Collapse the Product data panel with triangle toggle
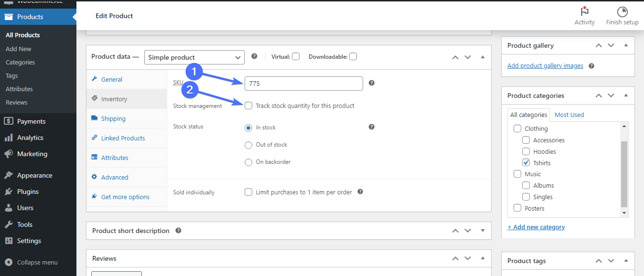 pyautogui.click(x=483, y=57)
